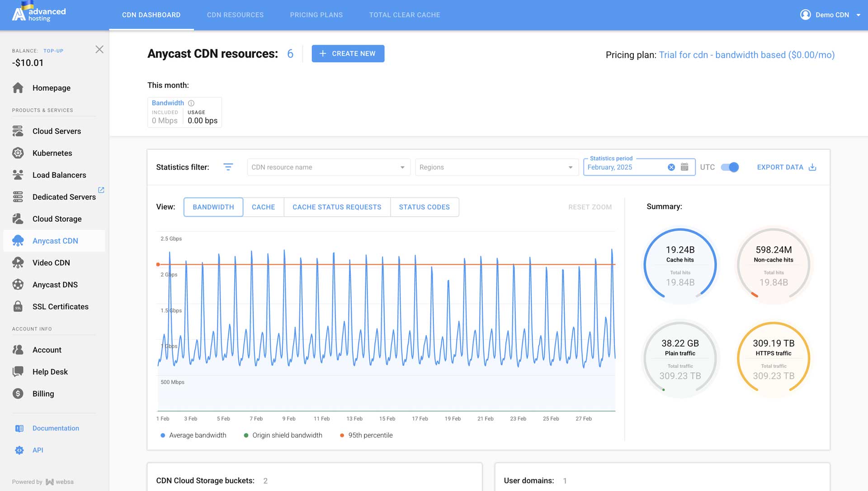Toggle Origin shield bandwidth legend series

click(x=283, y=435)
